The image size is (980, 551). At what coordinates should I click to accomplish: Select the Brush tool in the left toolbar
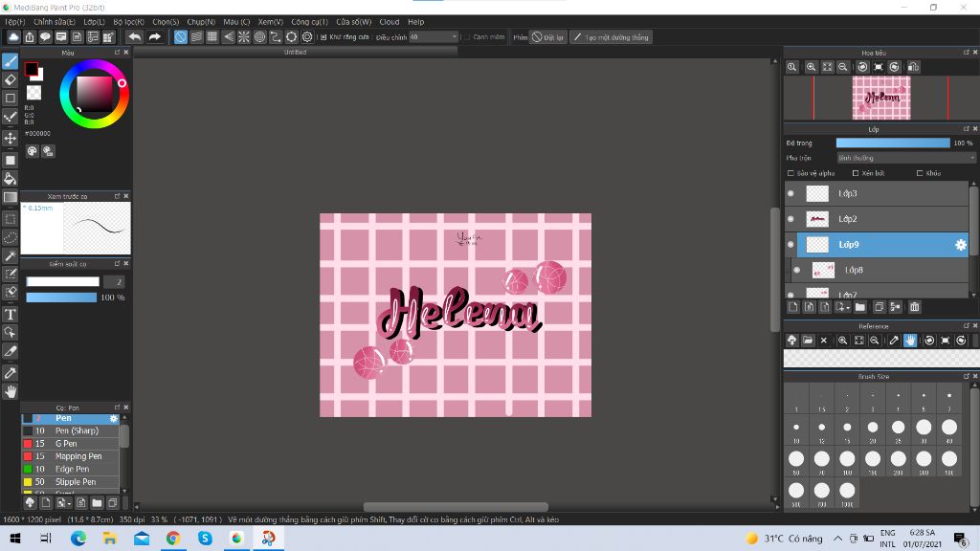[10, 61]
